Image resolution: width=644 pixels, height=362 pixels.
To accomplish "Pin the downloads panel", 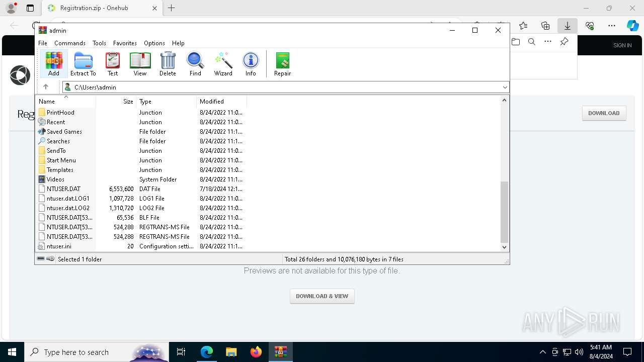I will [x=565, y=42].
